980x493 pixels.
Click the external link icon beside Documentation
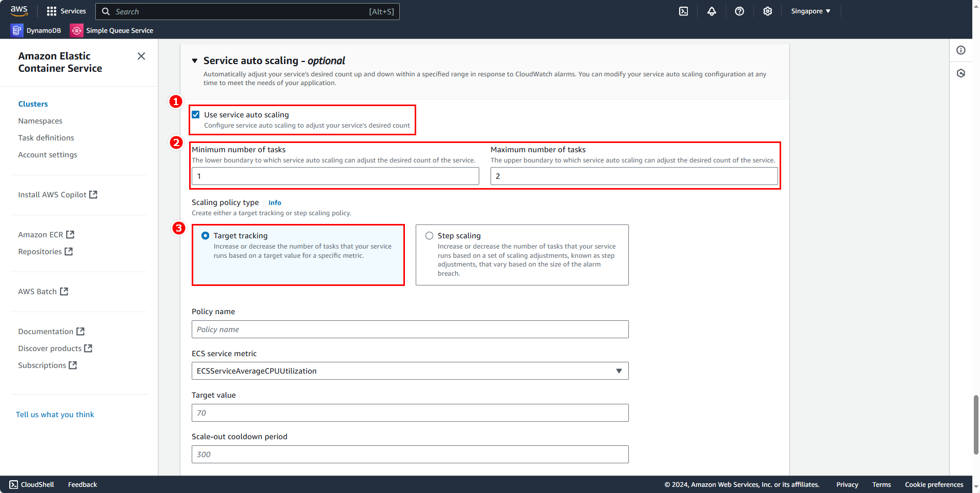(80, 332)
